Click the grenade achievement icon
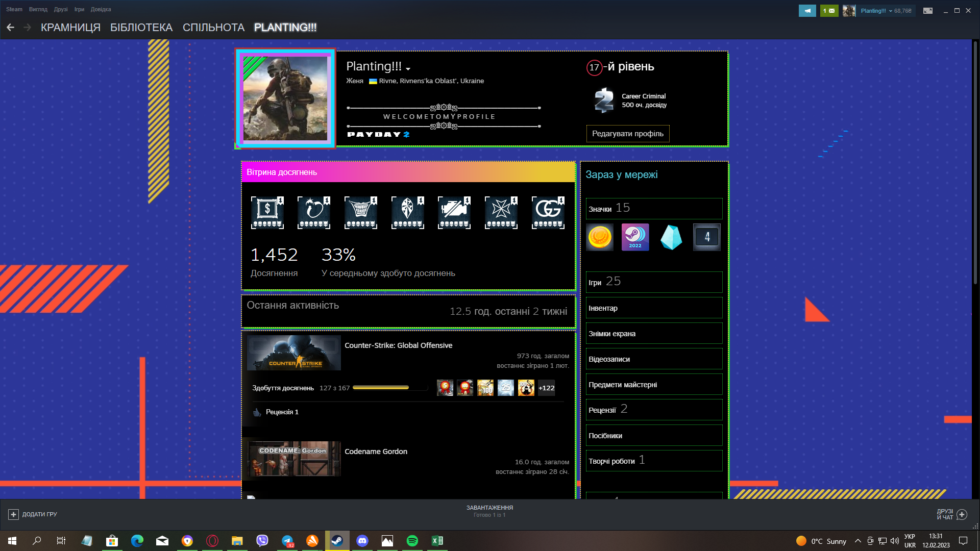 (314, 213)
